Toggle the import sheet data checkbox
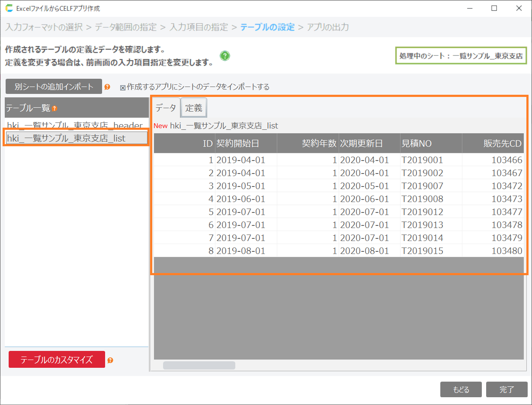532x405 pixels. (x=123, y=87)
